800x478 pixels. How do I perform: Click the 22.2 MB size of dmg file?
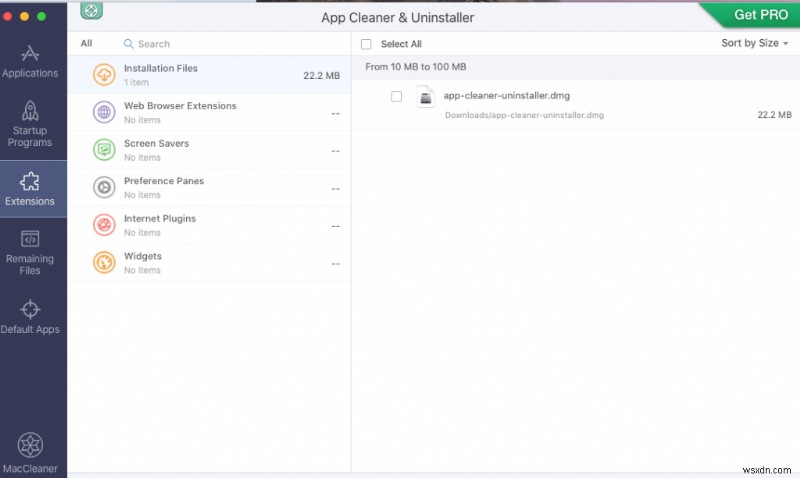point(774,115)
